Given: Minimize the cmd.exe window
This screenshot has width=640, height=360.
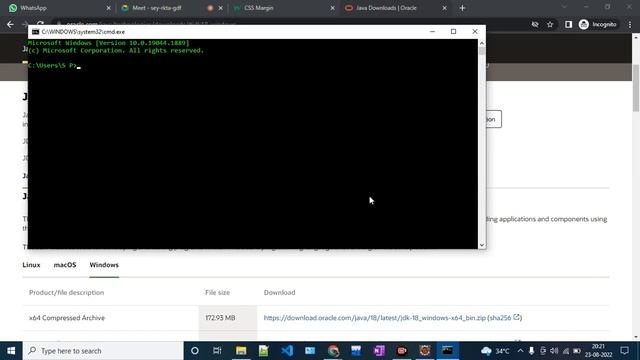Looking at the screenshot, I should [x=432, y=31].
